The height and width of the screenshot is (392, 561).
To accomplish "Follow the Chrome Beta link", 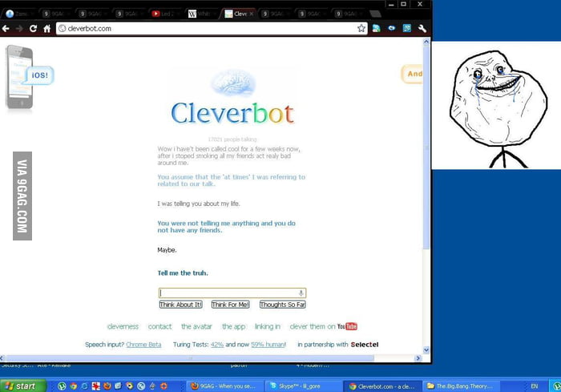I will coord(143,345).
